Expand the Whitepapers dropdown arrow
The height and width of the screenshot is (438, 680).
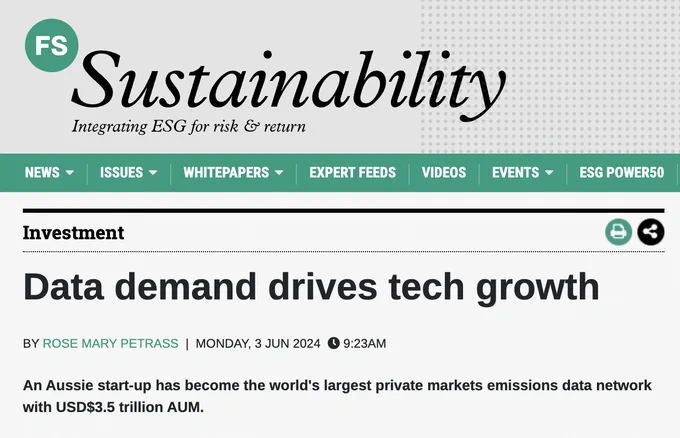pos(279,173)
